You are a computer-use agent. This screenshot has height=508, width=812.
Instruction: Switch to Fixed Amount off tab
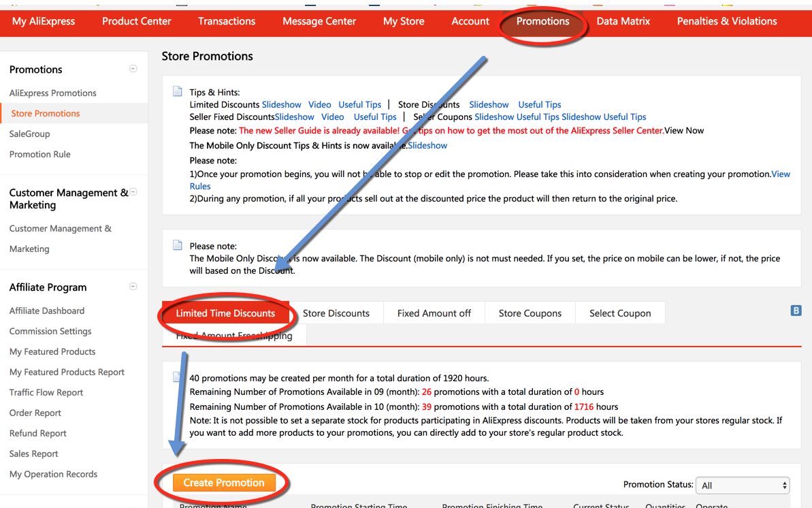pos(434,313)
